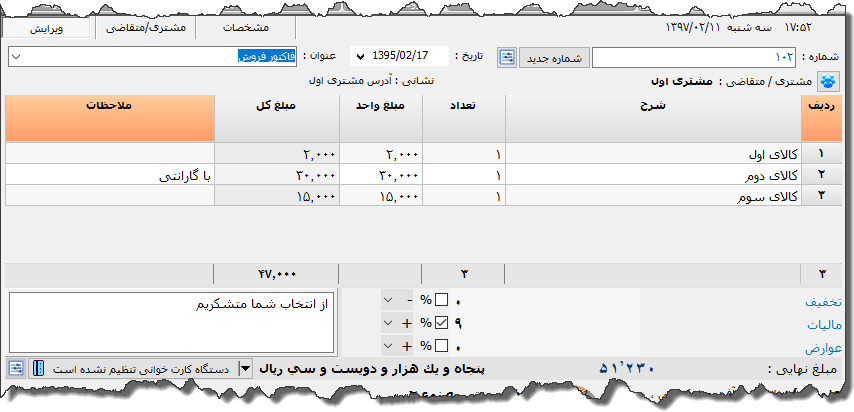The width and height of the screenshot is (854, 412).
Task: Click the customer group icon beside مشتری / متقاضی
Action: pos(828,82)
